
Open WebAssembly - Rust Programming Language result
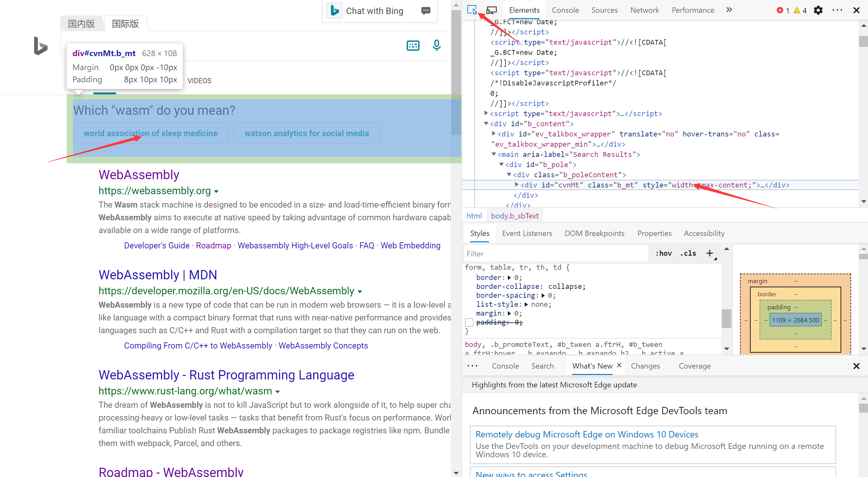coord(226,375)
